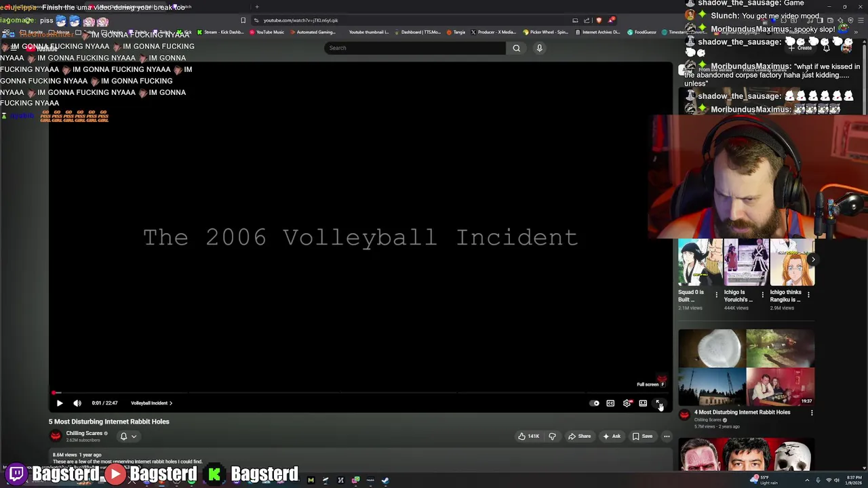Open the taskbar Wi-Fi network icon
The width and height of the screenshot is (868, 488).
pos(828,481)
